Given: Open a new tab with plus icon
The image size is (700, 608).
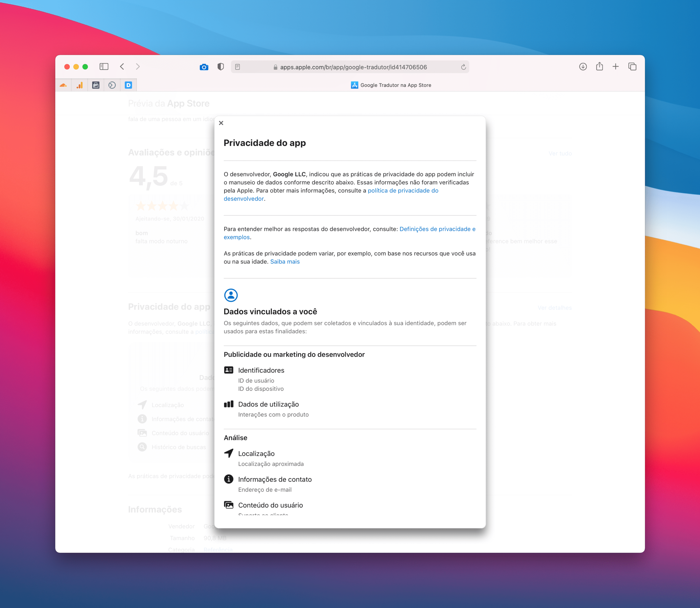Looking at the screenshot, I should (x=616, y=66).
